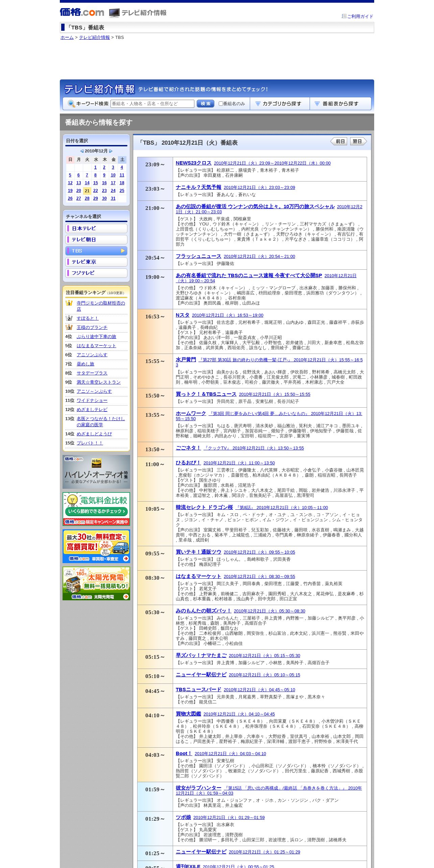The image size is (434, 868).
Task: Toggle the 番組名のみ checkbox
Action: click(221, 104)
